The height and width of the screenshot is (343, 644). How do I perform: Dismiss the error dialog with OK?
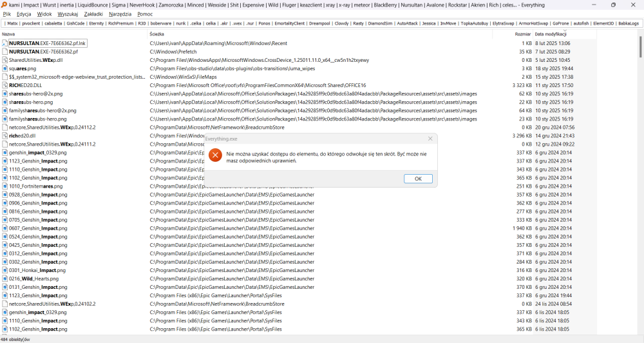coord(418,179)
